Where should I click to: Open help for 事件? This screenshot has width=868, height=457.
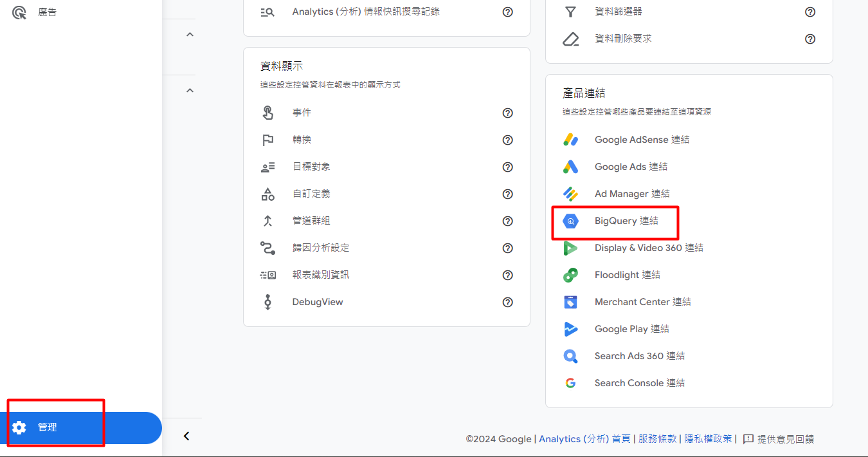point(508,113)
